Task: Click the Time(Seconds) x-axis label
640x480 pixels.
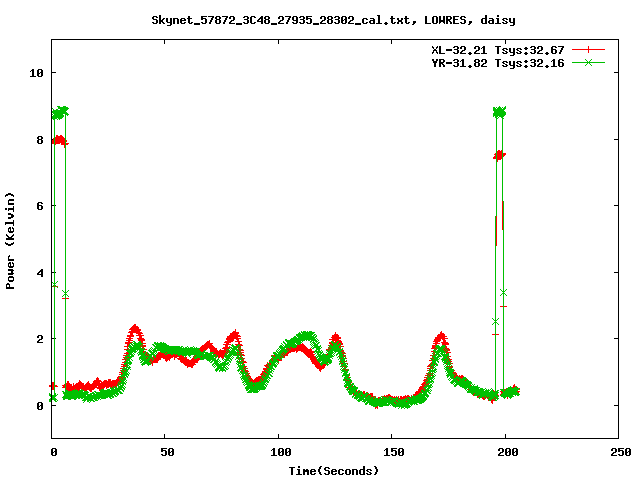Action: pos(334,471)
